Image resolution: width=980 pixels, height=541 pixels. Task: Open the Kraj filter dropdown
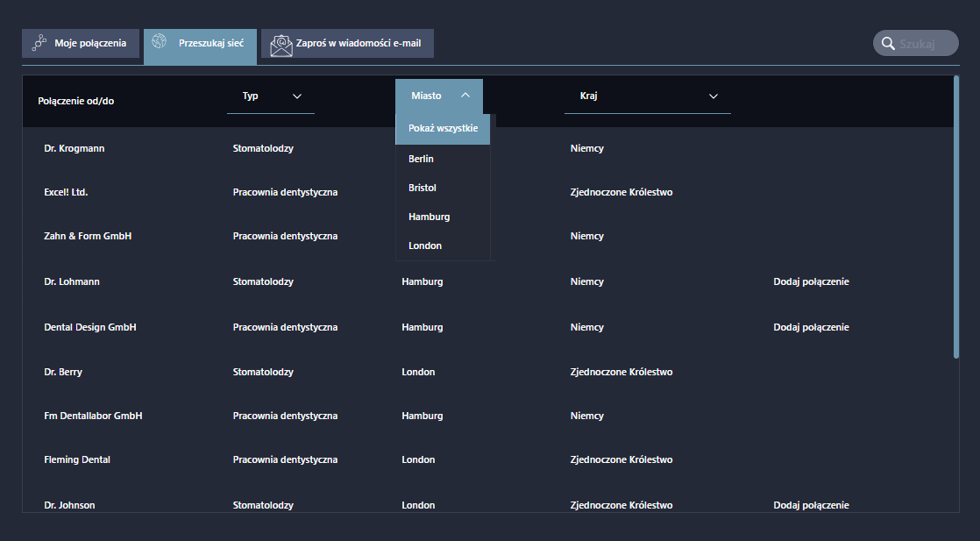[647, 96]
